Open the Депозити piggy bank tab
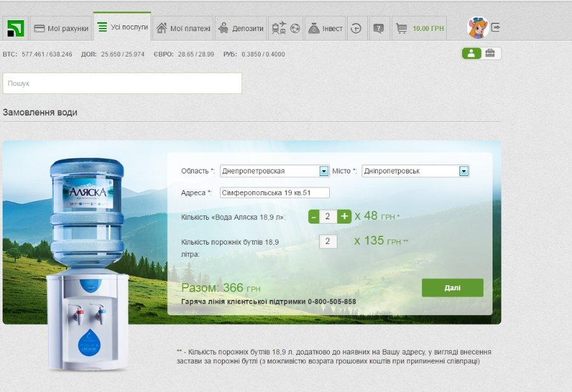Viewport: 572px width, 392px height. pyautogui.click(x=241, y=29)
